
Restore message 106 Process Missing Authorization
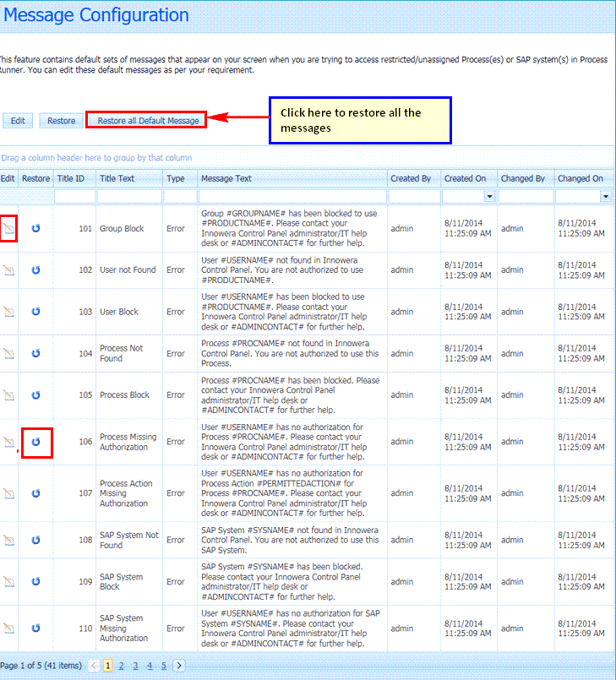36,442
